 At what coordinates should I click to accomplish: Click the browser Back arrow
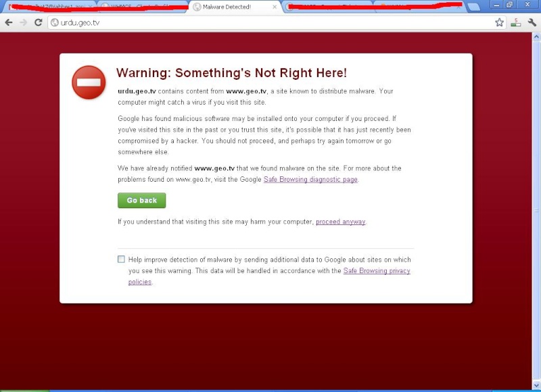tap(9, 23)
